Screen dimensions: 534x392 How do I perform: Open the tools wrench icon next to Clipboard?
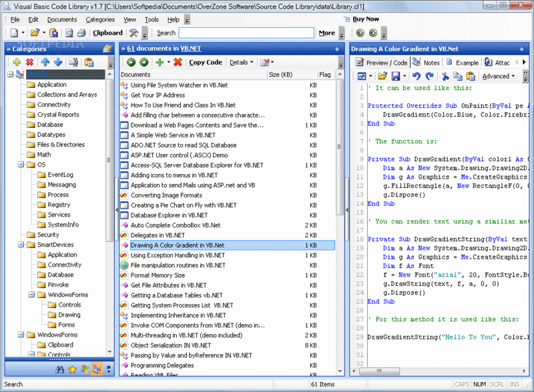coord(134,33)
